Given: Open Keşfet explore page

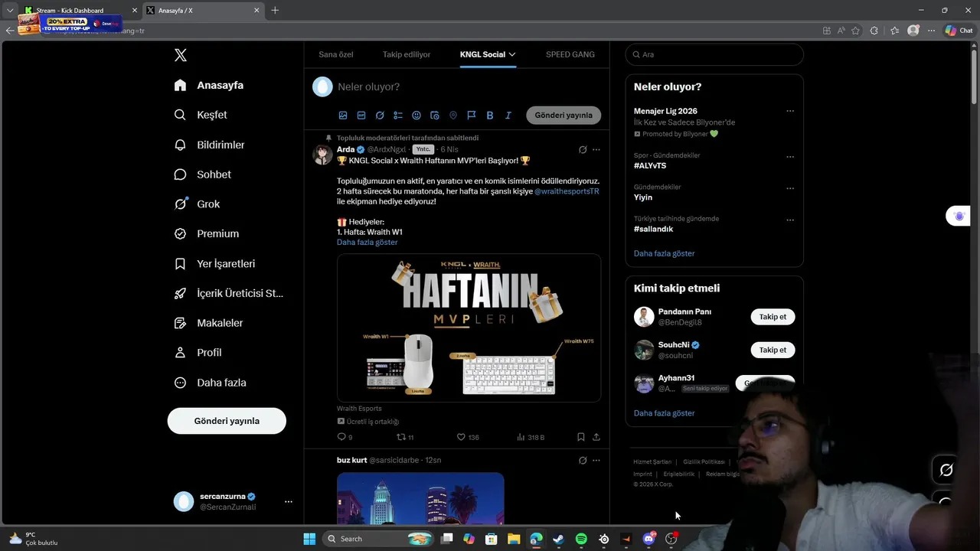Looking at the screenshot, I should click(201, 115).
